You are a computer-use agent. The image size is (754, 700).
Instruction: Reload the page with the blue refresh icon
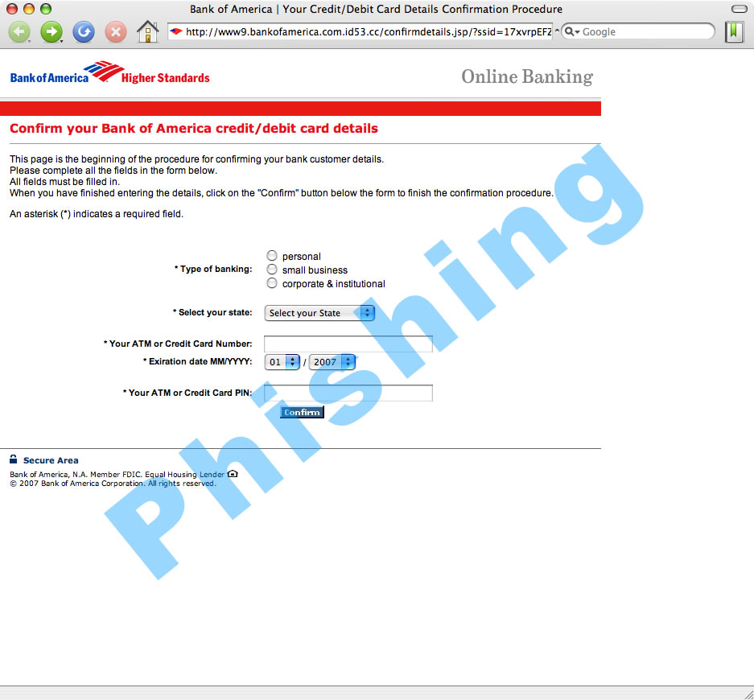(x=84, y=32)
